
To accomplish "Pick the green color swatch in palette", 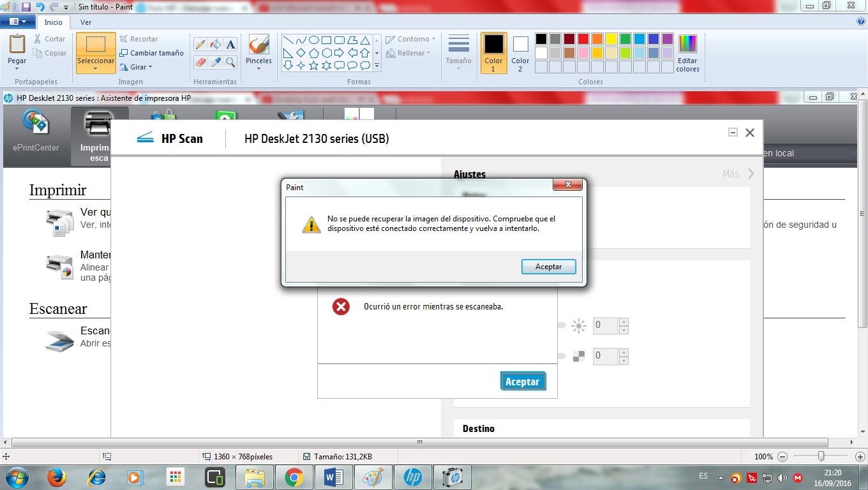I will (x=625, y=39).
